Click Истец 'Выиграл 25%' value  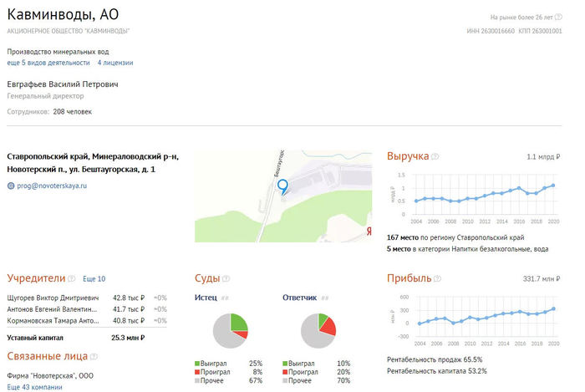[x=256, y=364]
